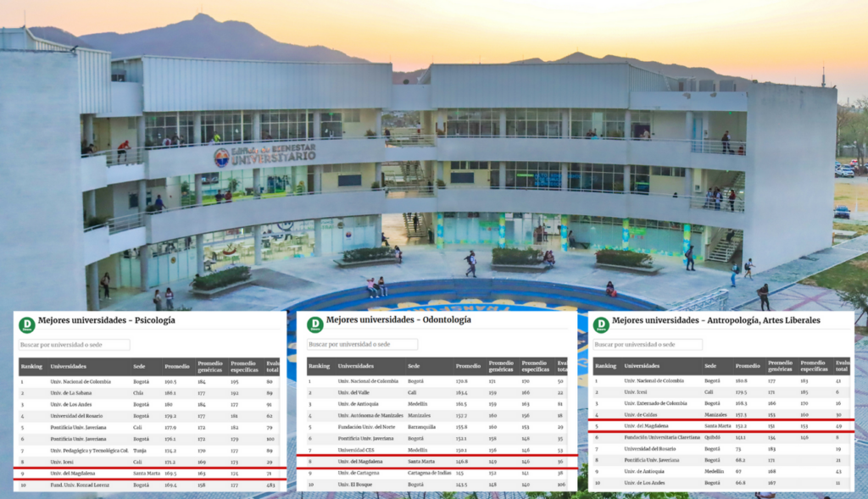Sort Odontología table by Promedio específicas header

click(x=536, y=366)
